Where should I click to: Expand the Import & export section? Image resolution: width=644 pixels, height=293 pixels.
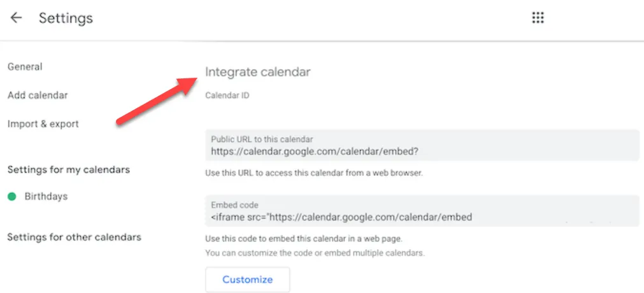[43, 124]
